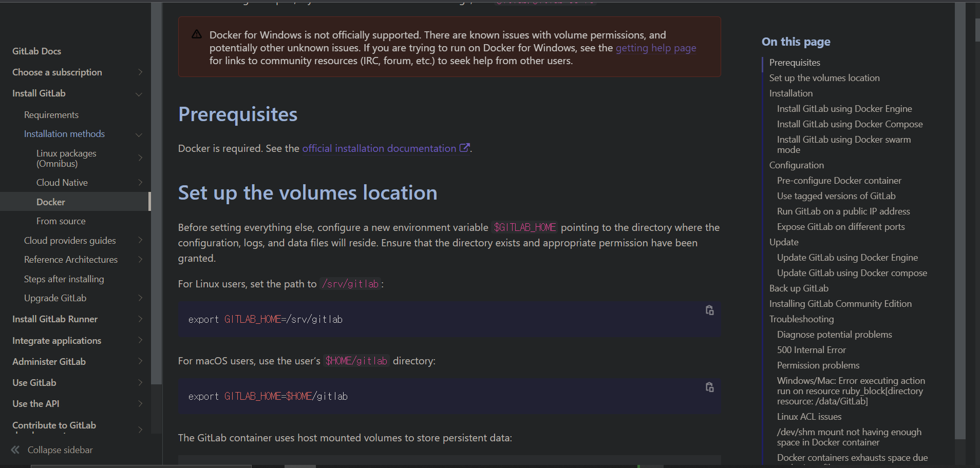
Task: Open the From source page
Action: 61,221
